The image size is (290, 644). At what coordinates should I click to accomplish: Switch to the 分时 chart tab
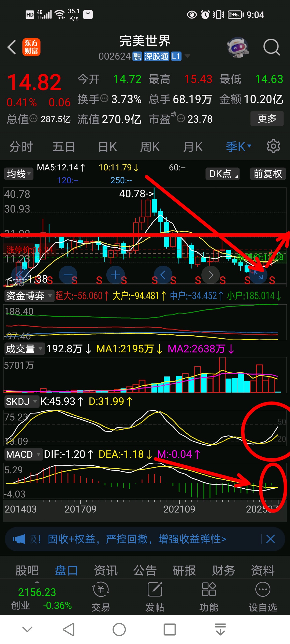pos(21,147)
